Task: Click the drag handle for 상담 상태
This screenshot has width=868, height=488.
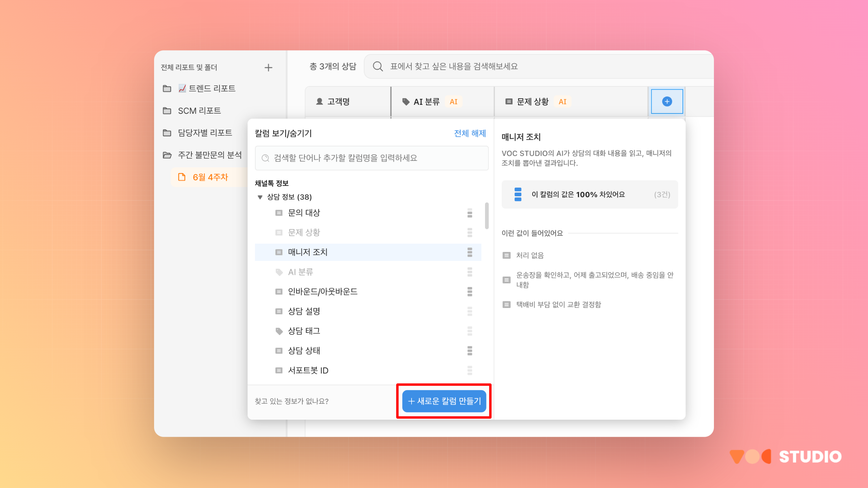Action: [x=469, y=351]
